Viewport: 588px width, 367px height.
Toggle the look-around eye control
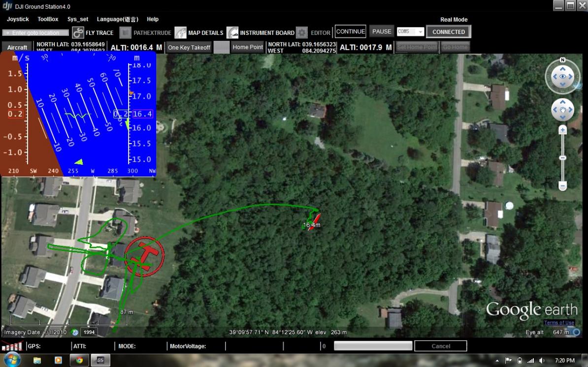point(562,77)
